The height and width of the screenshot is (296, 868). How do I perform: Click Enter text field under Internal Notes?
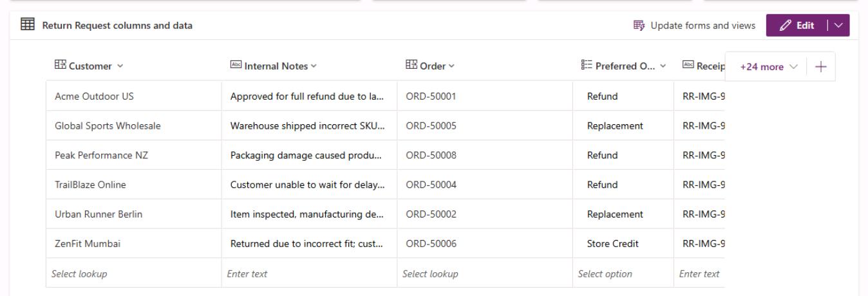pyautogui.click(x=309, y=273)
